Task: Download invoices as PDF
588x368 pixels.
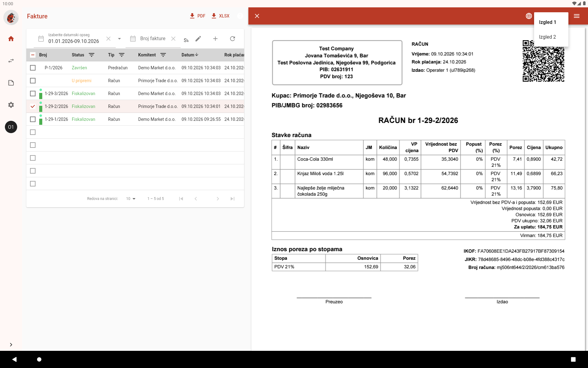Action: click(x=198, y=16)
